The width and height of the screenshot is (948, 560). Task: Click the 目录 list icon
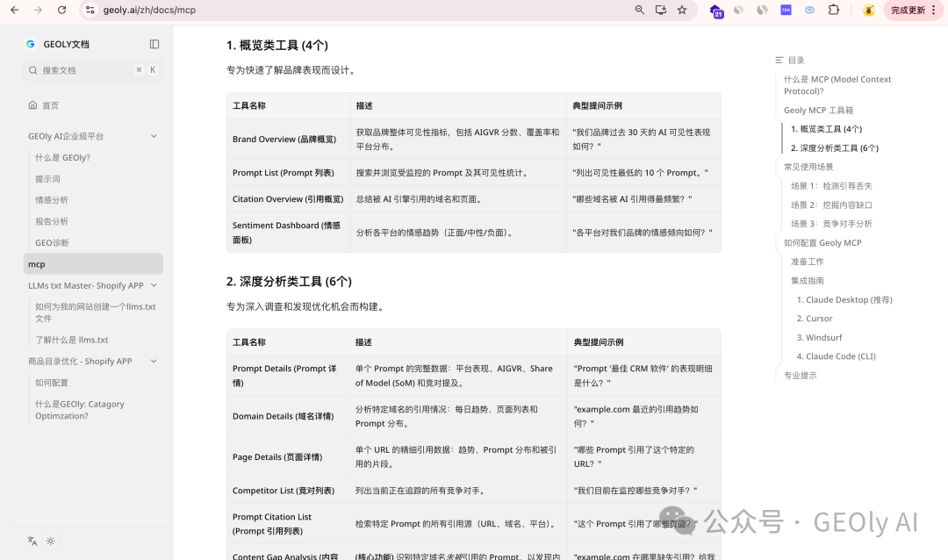[779, 61]
